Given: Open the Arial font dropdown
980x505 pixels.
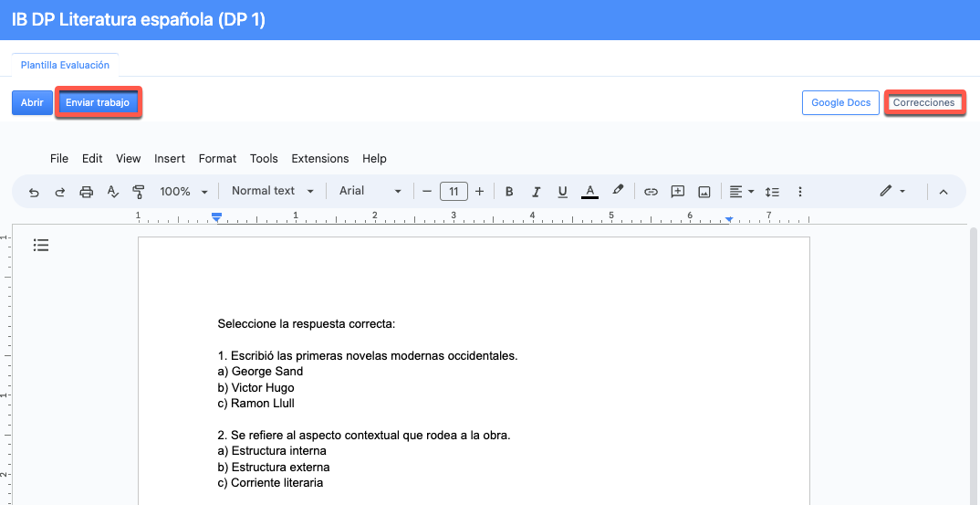Looking at the screenshot, I should (x=370, y=191).
